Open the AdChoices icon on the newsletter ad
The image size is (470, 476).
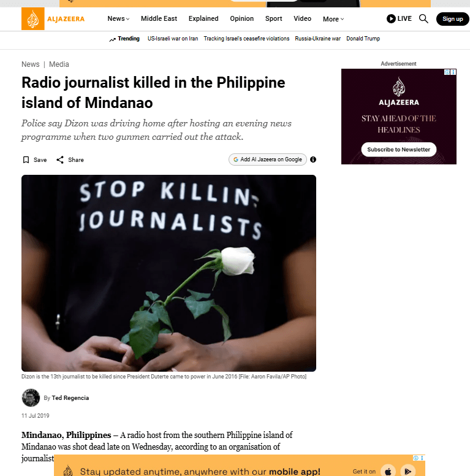pyautogui.click(x=447, y=72)
